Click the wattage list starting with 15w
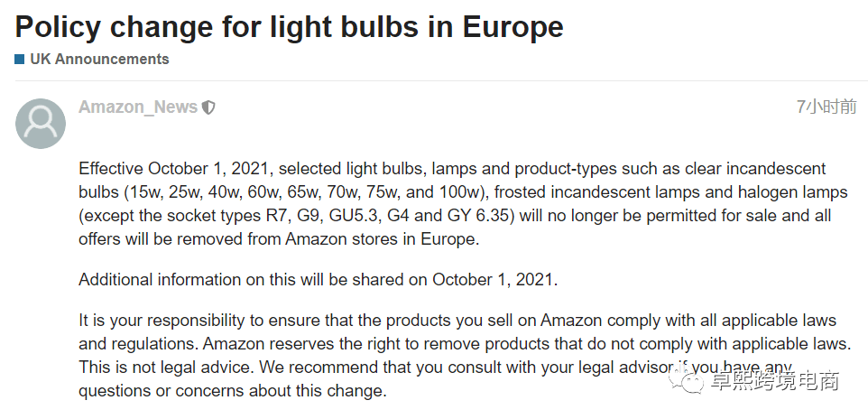The image size is (868, 419). (x=305, y=192)
